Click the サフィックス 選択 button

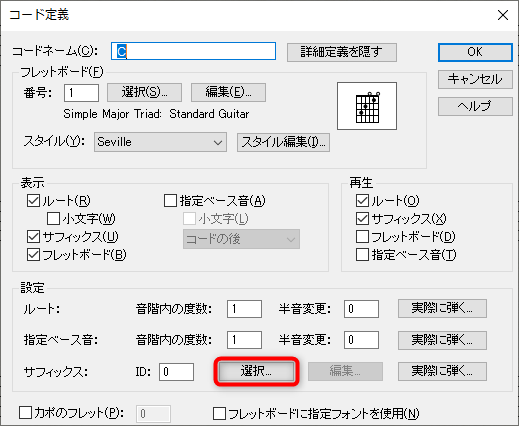coord(256,371)
